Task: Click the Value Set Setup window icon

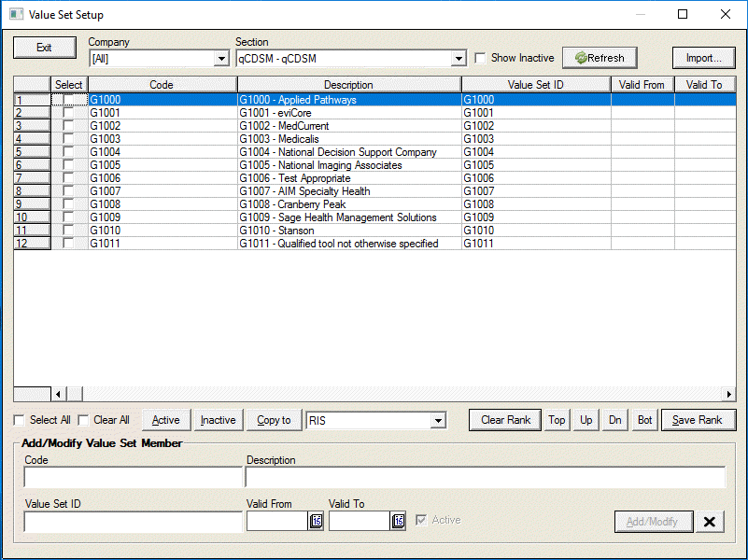Action: (16, 15)
